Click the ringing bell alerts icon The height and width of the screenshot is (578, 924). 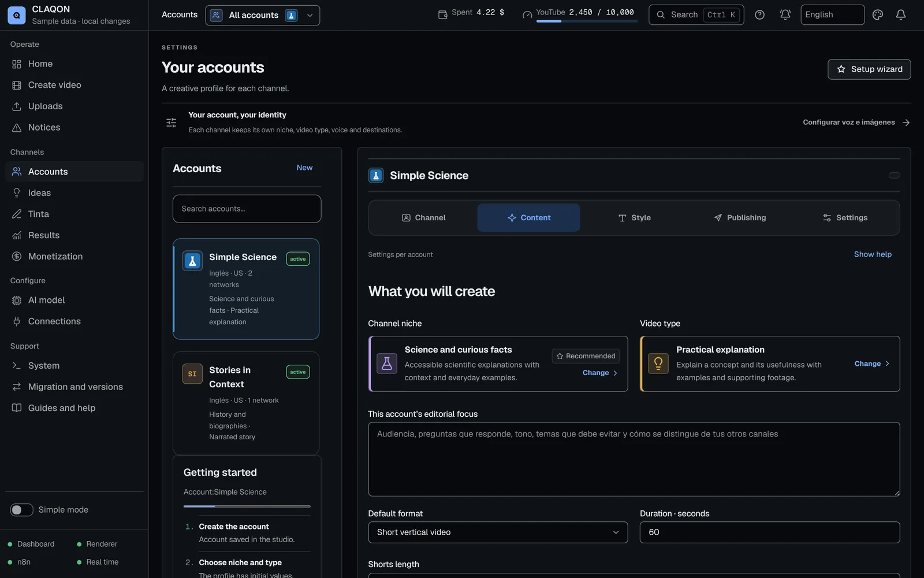785,15
